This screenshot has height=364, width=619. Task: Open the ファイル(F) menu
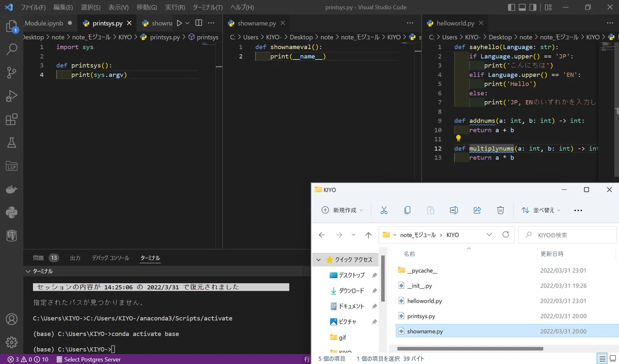[33, 7]
